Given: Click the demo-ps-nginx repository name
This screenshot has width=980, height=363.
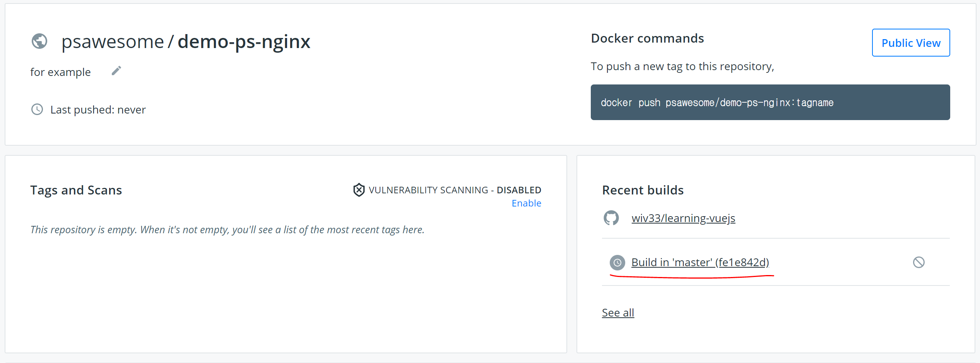Looking at the screenshot, I should [244, 41].
